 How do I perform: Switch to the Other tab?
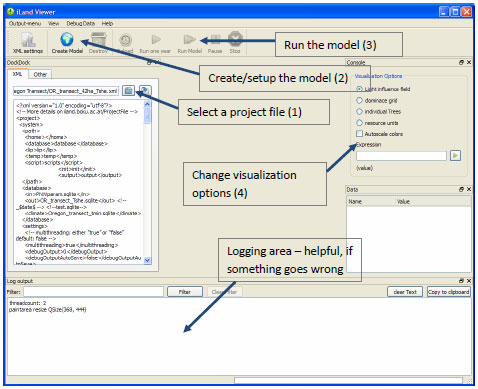click(x=40, y=74)
